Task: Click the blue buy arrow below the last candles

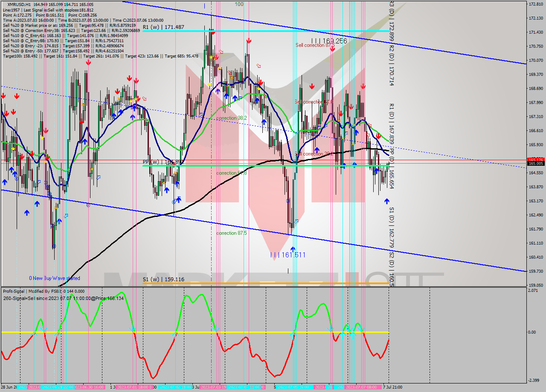Action: pos(387,201)
